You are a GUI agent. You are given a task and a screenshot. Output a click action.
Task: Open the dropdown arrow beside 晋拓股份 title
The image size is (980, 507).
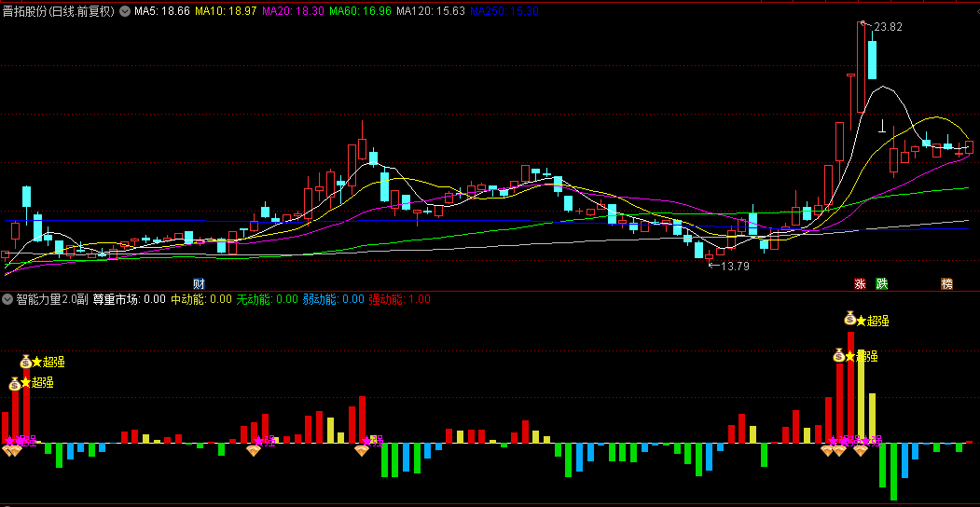(x=124, y=11)
